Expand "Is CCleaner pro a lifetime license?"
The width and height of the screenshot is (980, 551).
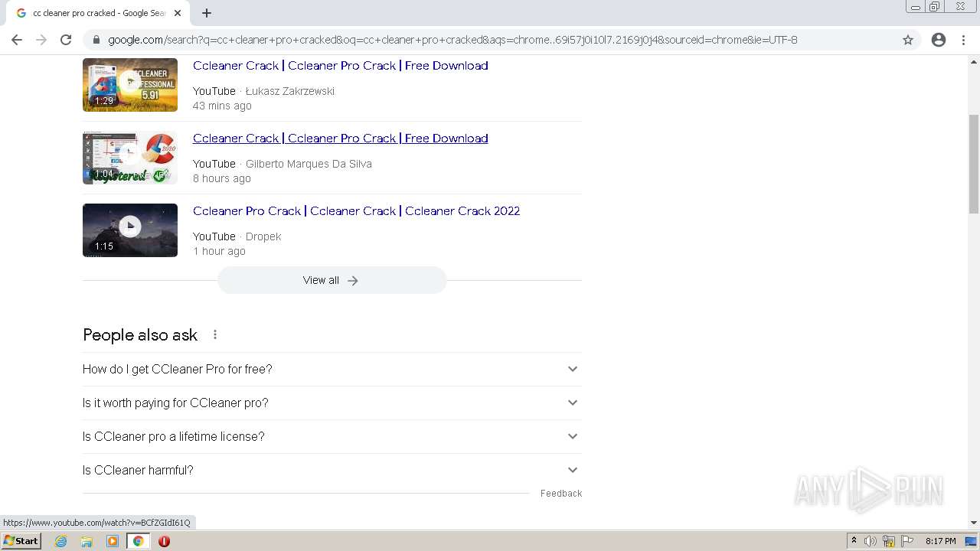[x=572, y=436]
